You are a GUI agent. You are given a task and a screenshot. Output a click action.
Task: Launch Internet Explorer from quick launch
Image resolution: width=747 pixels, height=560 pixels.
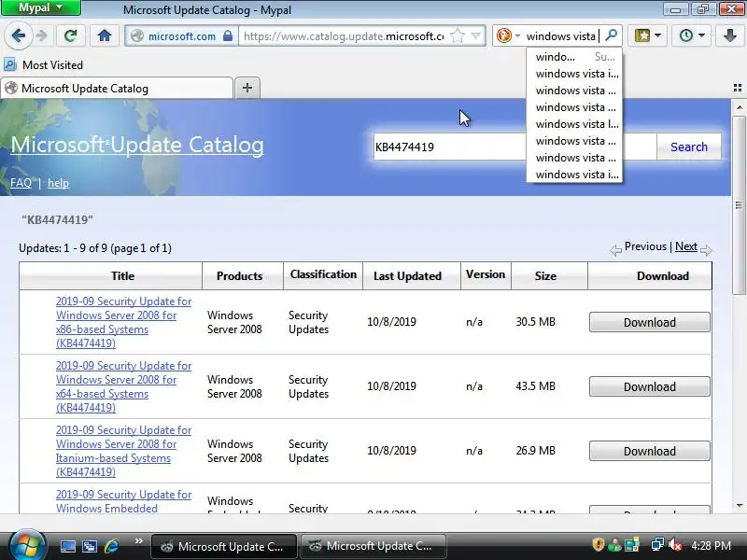tap(111, 546)
